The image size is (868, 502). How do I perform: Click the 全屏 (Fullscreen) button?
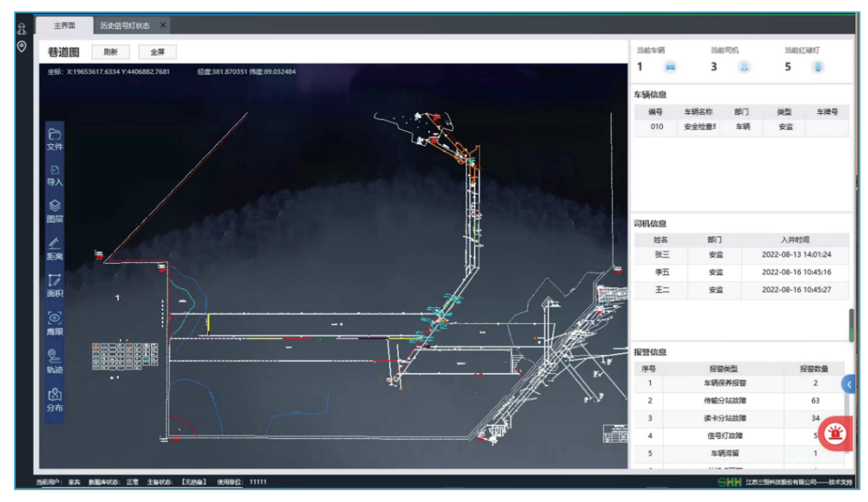157,52
